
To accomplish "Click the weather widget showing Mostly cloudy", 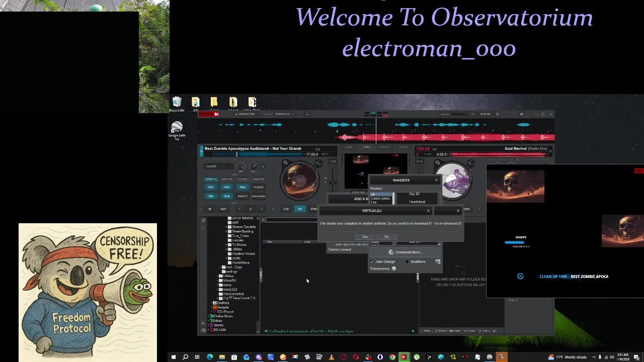I will point(568,357).
